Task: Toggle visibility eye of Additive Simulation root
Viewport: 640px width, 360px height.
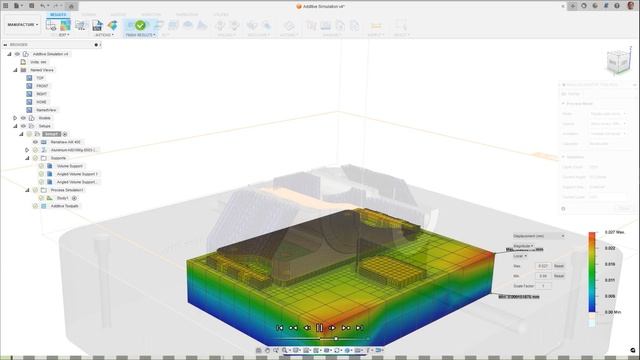Action: pos(17,54)
